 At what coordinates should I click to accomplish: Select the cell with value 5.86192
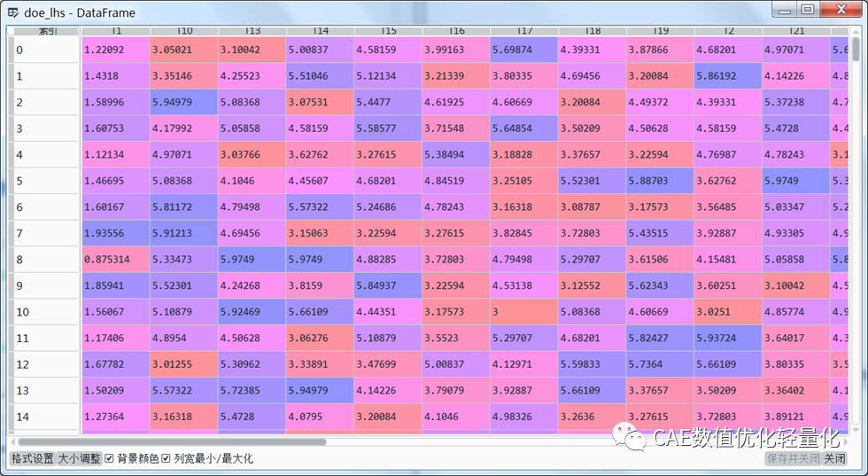728,76
